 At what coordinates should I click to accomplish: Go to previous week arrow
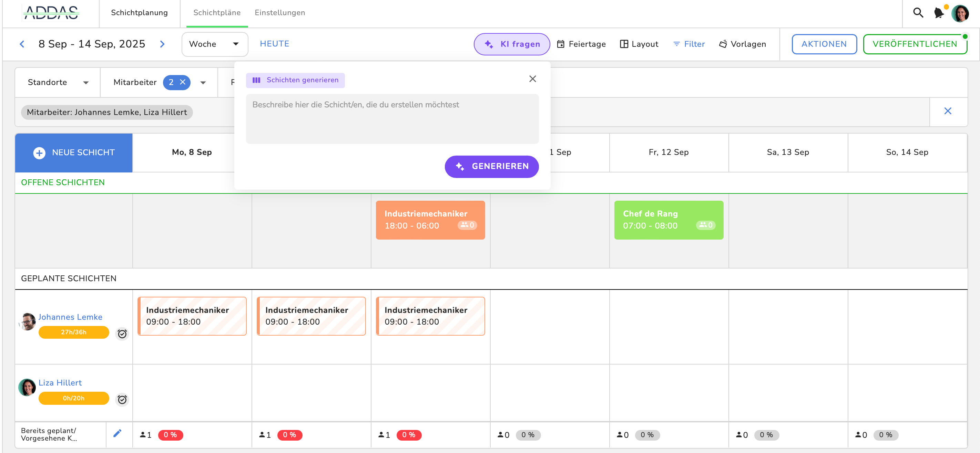click(22, 44)
